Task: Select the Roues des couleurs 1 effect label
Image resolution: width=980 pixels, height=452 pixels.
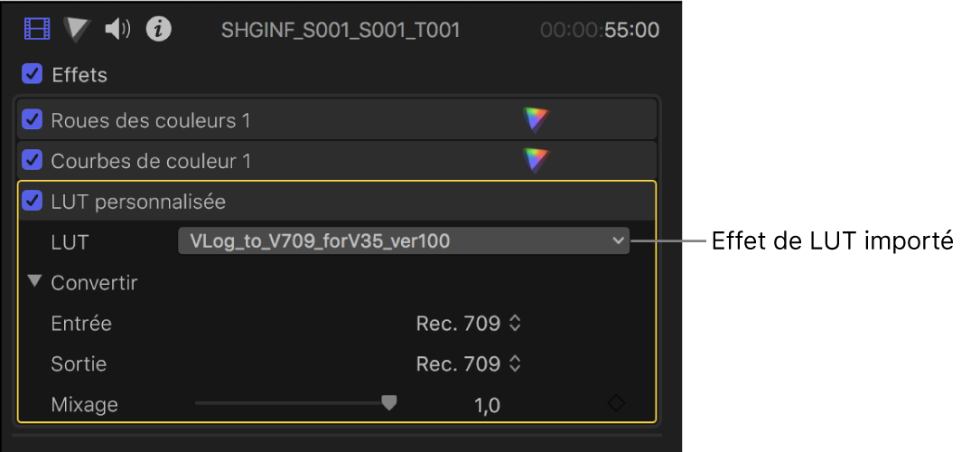Action: pos(150,119)
